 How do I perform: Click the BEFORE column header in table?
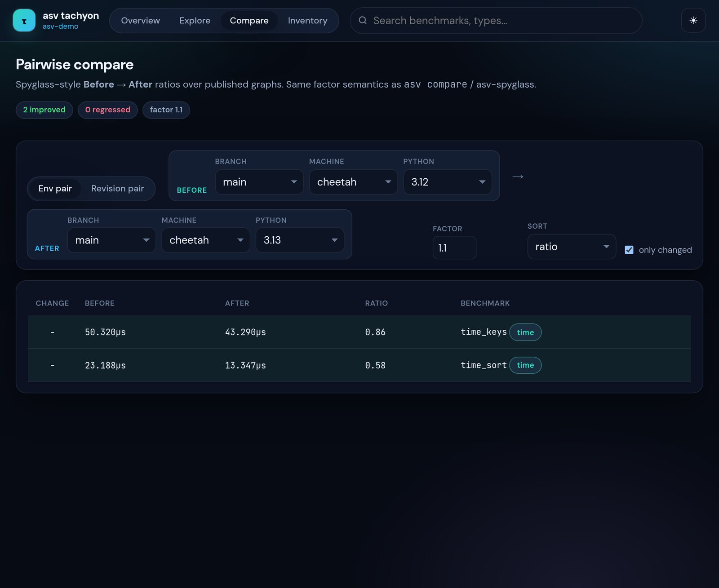100,303
